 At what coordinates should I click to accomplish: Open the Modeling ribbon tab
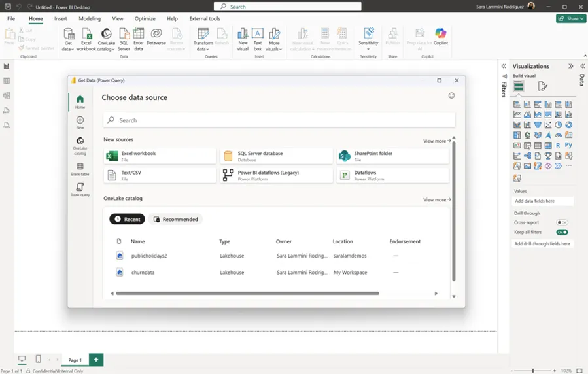(x=90, y=18)
